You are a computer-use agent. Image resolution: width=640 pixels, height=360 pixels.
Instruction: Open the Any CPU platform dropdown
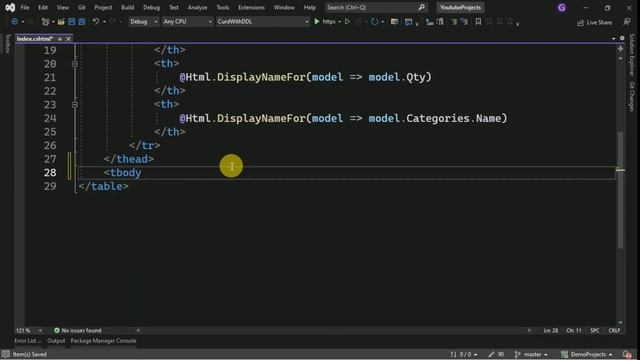tap(187, 22)
